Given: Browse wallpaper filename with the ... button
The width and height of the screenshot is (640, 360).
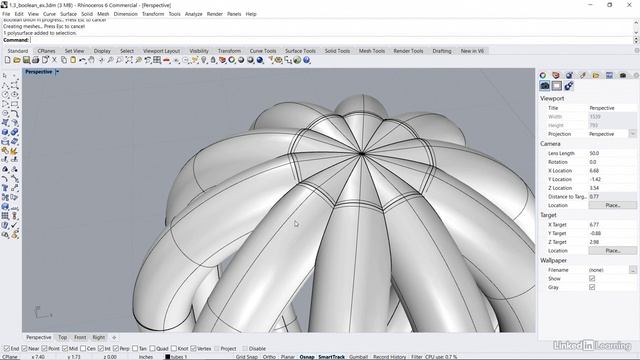Looking at the screenshot, I should tap(632, 270).
